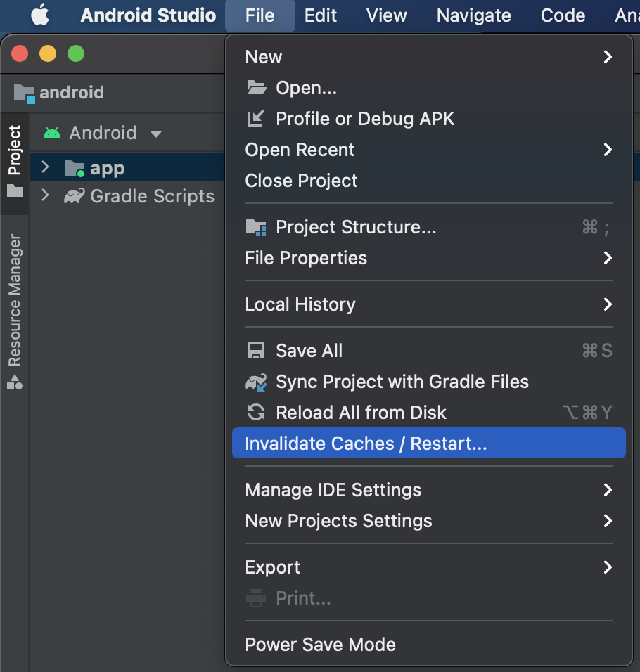
Task: Select Invalidate Caches / Restart
Action: click(x=352, y=443)
